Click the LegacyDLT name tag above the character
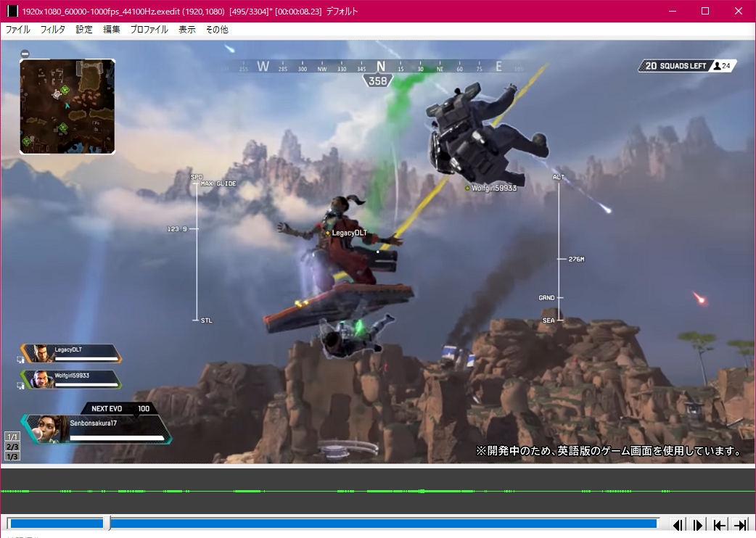Screen dimensions: 756x538 pos(347,233)
